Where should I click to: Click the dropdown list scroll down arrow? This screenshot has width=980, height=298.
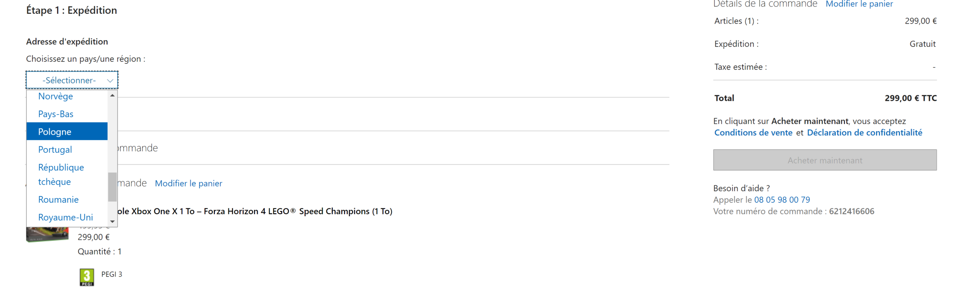click(x=112, y=221)
